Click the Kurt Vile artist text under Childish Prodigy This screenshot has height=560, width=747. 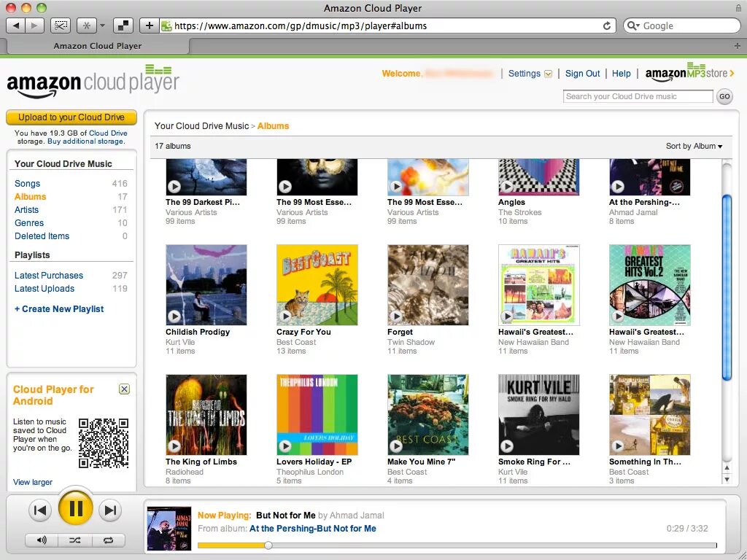pos(179,342)
